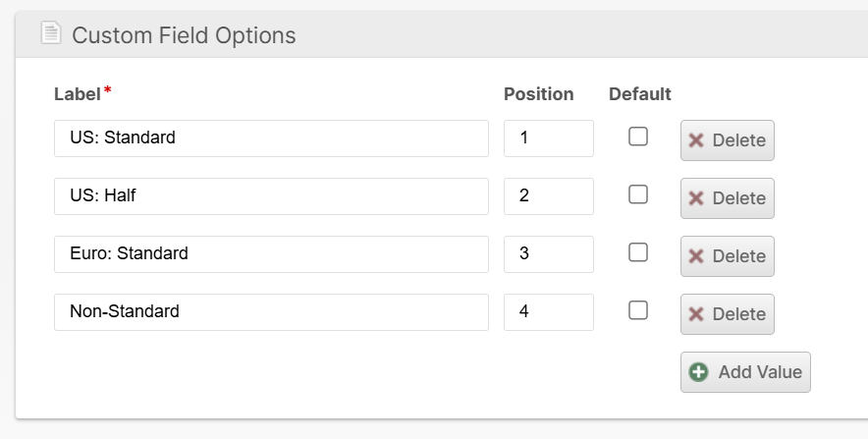Click the green plus icon on Add Value
The width and height of the screenshot is (868, 439).
699,372
